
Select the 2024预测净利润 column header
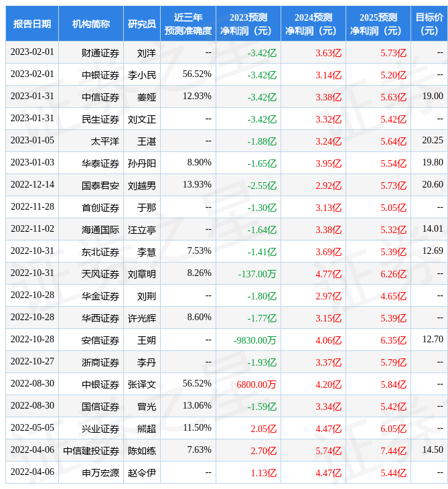pyautogui.click(x=313, y=24)
